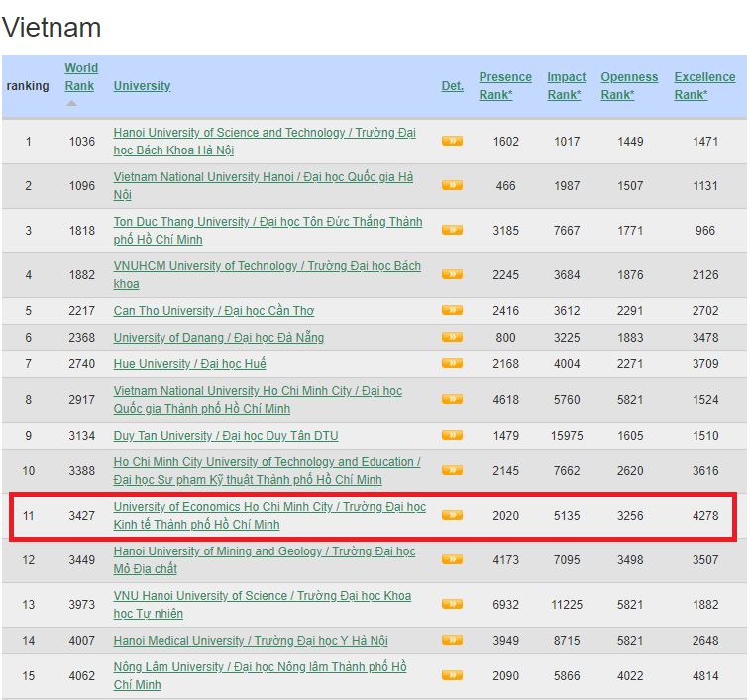Select excellence rank value 4814
The height and width of the screenshot is (700, 750).
coord(705,675)
